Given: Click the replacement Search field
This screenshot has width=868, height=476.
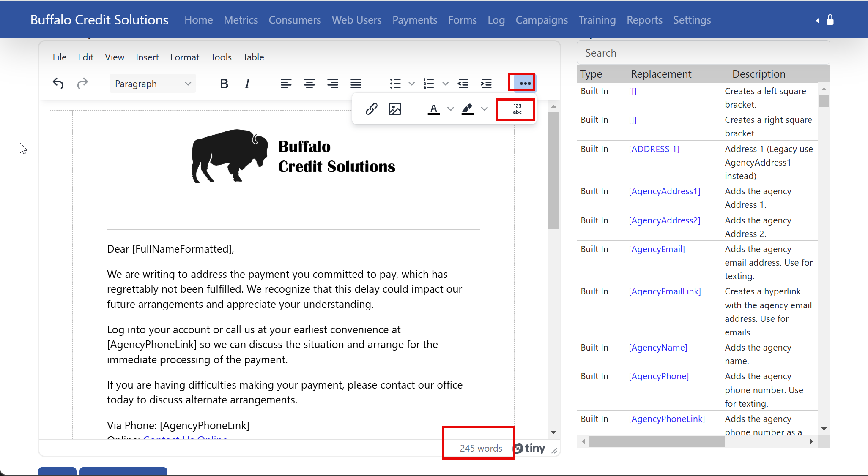Looking at the screenshot, I should (703, 53).
